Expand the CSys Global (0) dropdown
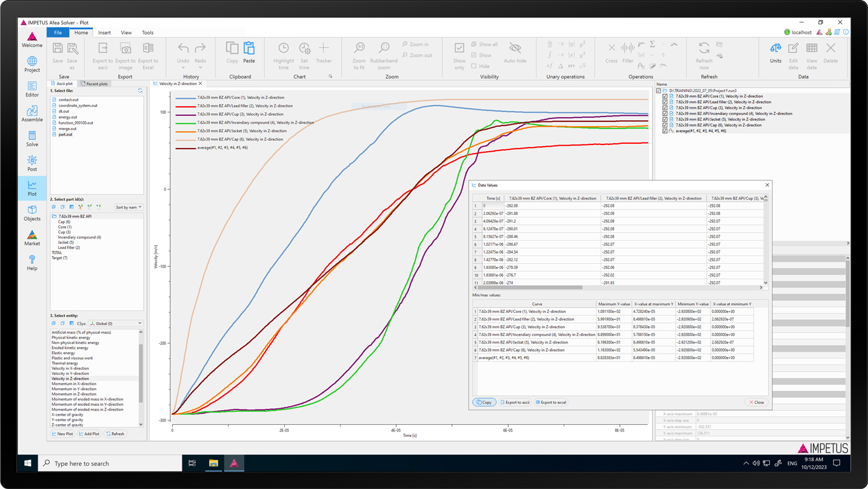Viewport: 868px width, 489px height. (116, 323)
